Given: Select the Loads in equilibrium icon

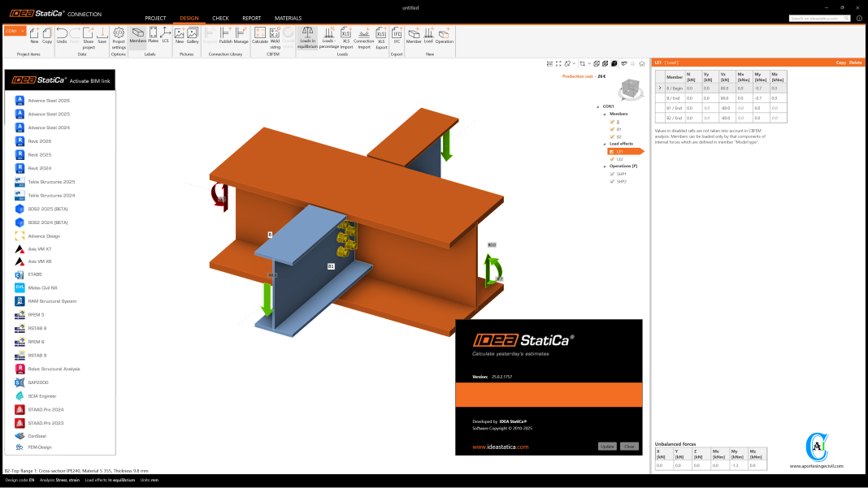Looking at the screenshot, I should pyautogui.click(x=306, y=34).
